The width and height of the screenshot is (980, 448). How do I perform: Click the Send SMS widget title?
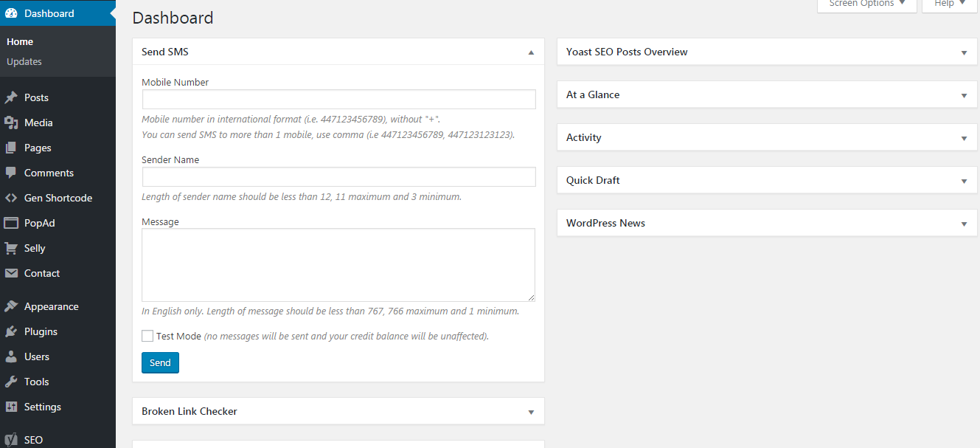(165, 52)
